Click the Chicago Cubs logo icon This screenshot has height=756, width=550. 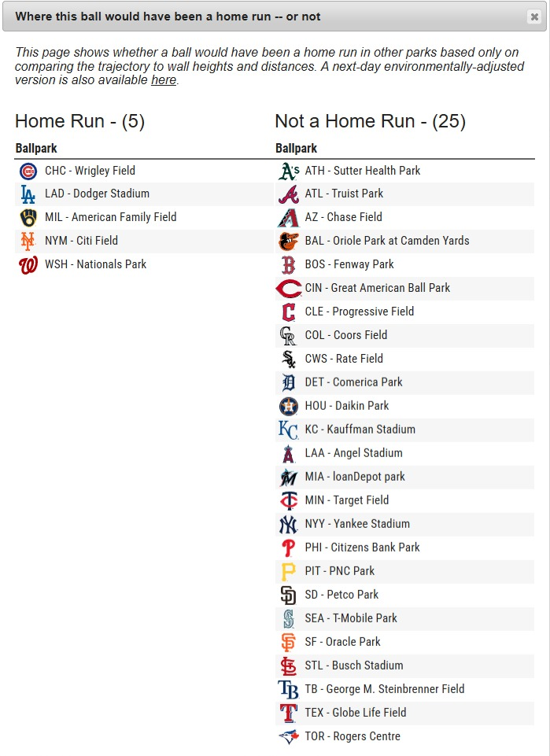pyautogui.click(x=28, y=171)
